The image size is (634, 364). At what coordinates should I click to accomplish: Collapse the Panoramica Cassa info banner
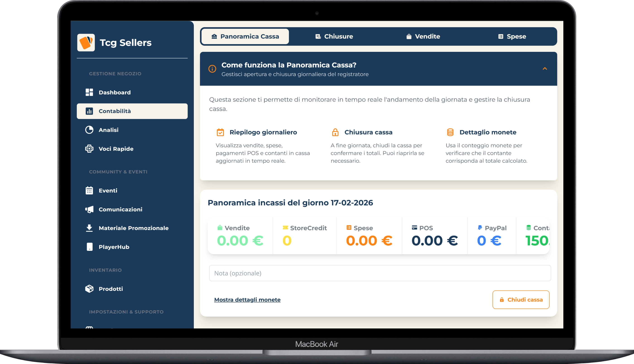545,69
